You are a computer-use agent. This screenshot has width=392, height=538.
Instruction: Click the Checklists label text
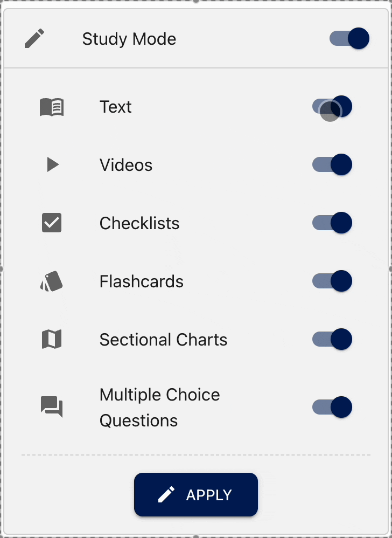(x=139, y=223)
